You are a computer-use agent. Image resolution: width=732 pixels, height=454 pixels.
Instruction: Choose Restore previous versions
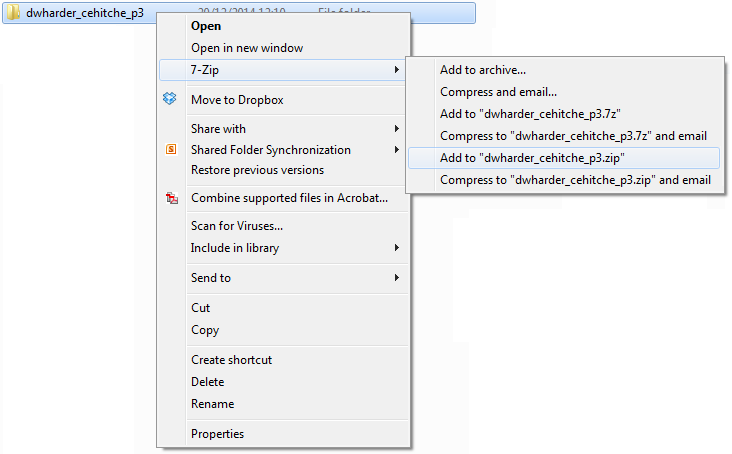coord(257,170)
